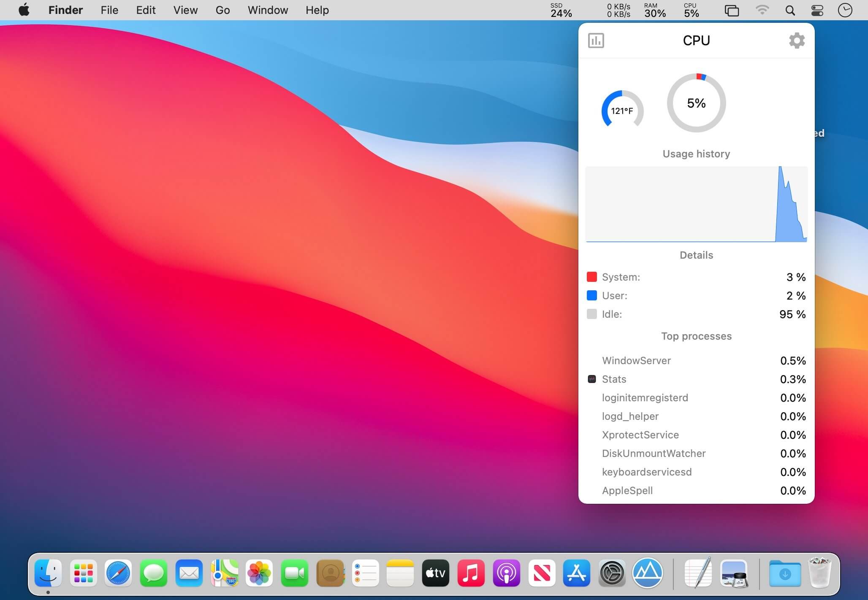Click the CPU usage history graph
This screenshot has width=868, height=600.
click(696, 204)
